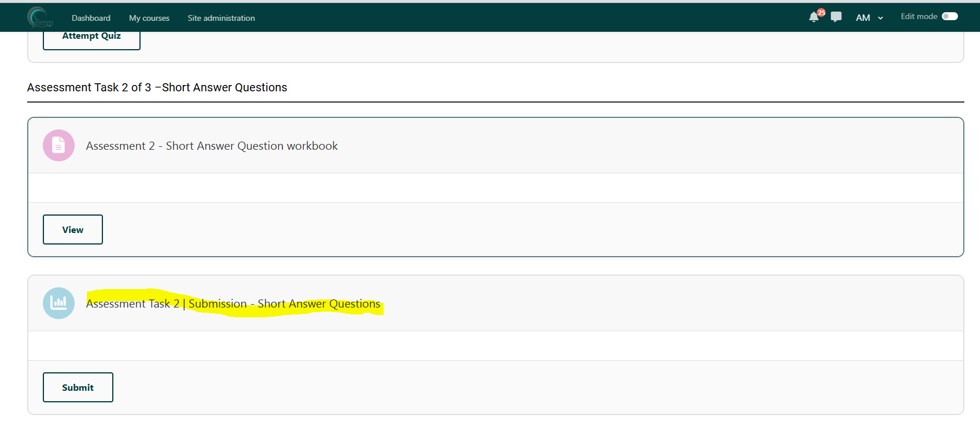Click the AM user initials
This screenshot has width=980, height=422.
[x=863, y=18]
